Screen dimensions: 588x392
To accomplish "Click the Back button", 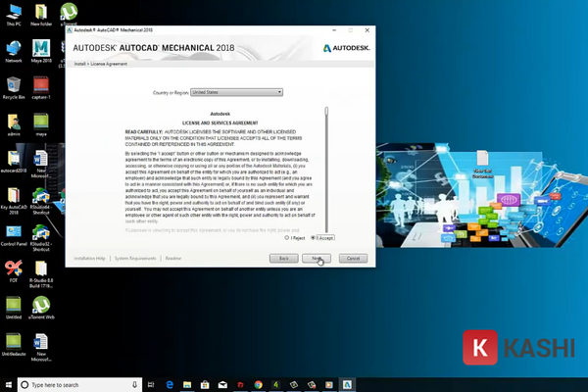I will [x=282, y=258].
